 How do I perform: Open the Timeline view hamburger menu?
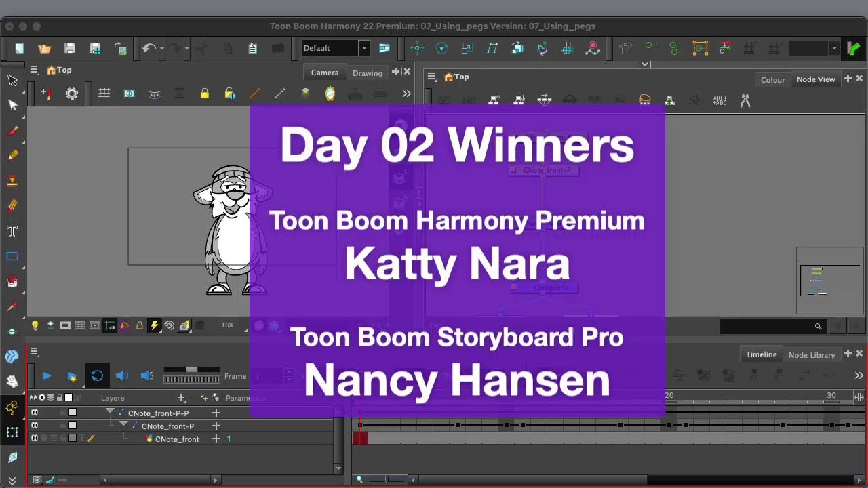pyautogui.click(x=35, y=352)
